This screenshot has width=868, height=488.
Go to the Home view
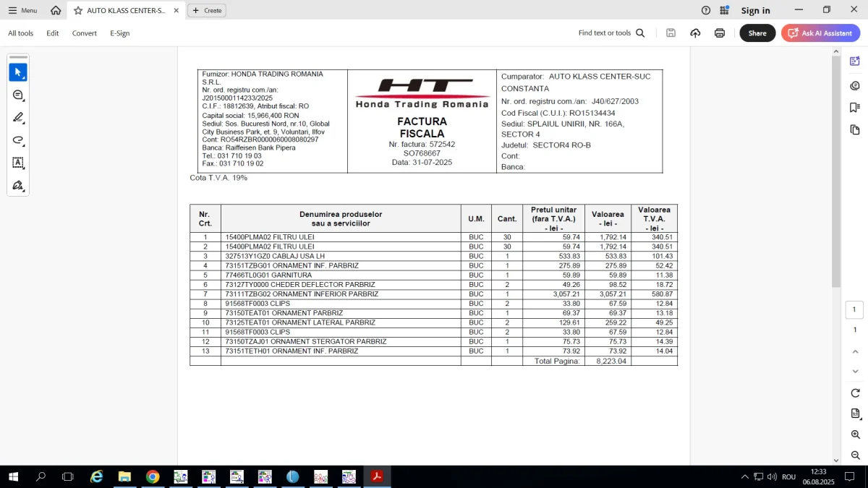56,10
